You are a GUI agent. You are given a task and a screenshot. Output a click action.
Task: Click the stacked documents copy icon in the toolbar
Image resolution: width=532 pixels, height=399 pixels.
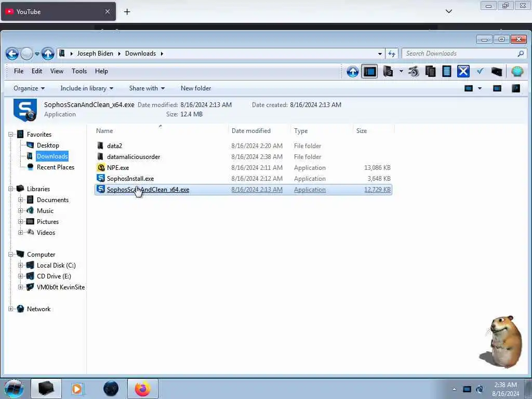[x=430, y=72]
